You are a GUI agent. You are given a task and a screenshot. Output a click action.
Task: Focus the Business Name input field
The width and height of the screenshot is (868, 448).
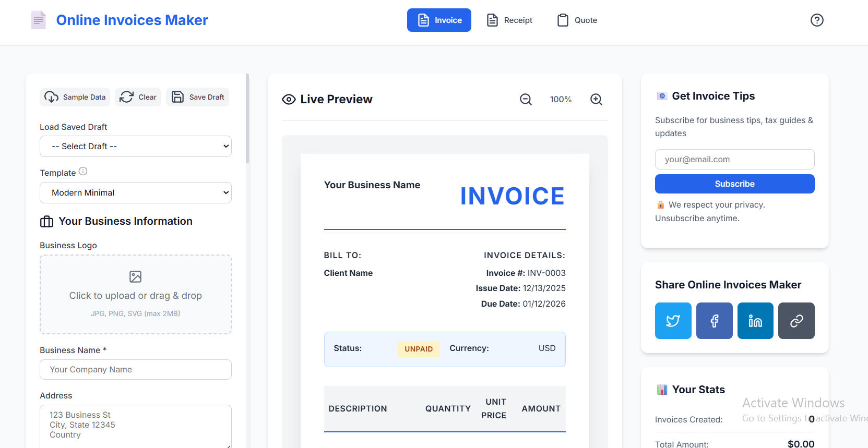136,369
